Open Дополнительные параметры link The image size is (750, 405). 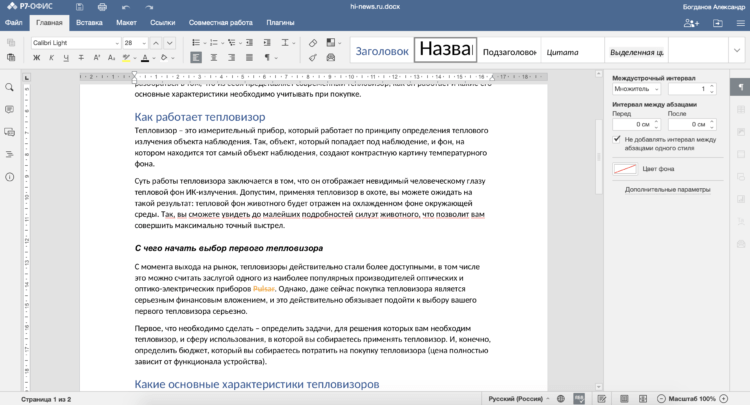click(667, 190)
